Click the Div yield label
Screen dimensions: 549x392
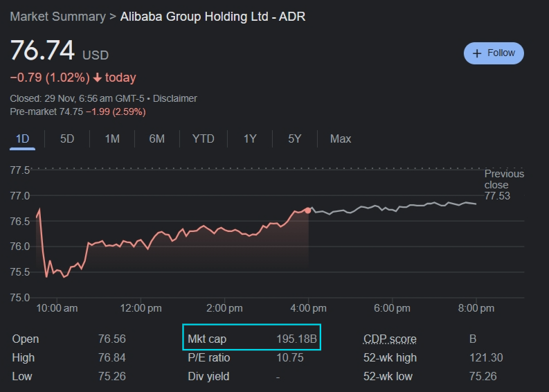click(208, 376)
